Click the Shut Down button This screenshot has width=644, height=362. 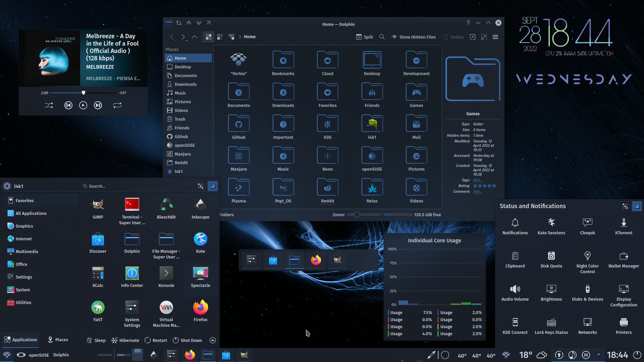pyautogui.click(x=187, y=340)
